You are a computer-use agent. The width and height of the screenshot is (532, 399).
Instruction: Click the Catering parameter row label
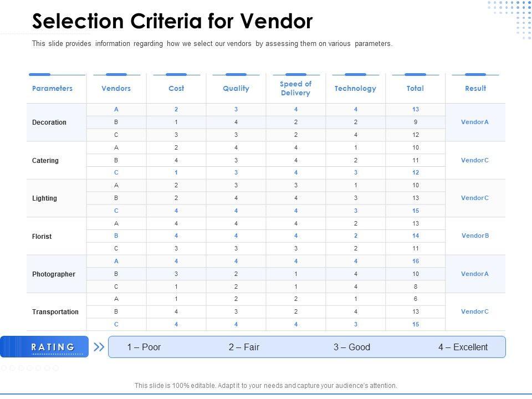point(45,161)
